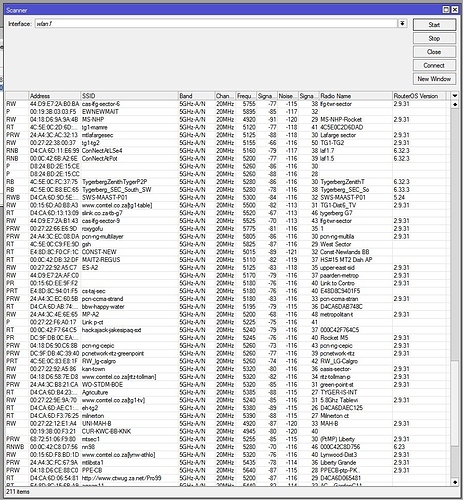
Task: Select the row with SSID Link p-ct
Action: pos(227,322)
